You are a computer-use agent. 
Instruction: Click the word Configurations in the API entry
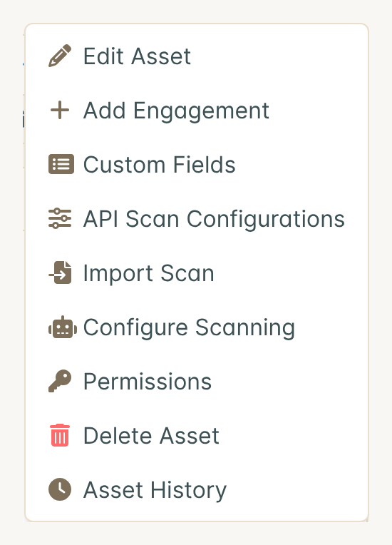pos(266,220)
